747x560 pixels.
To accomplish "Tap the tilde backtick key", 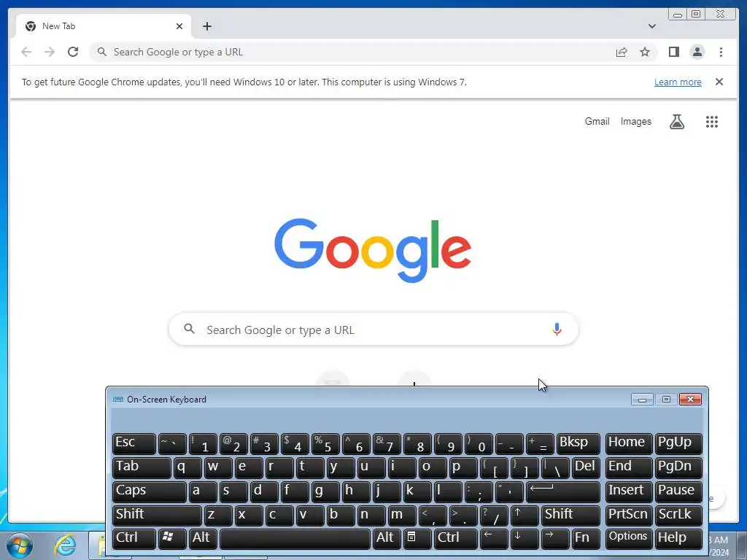I will 172,443.
